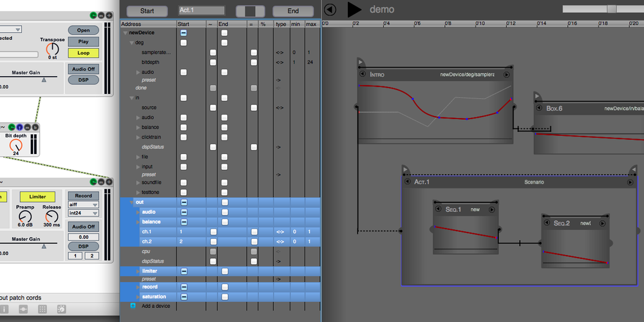Click the patch cord icon in Max bottom toolbar
Viewport: 644px width, 322px height.
pos(23,309)
